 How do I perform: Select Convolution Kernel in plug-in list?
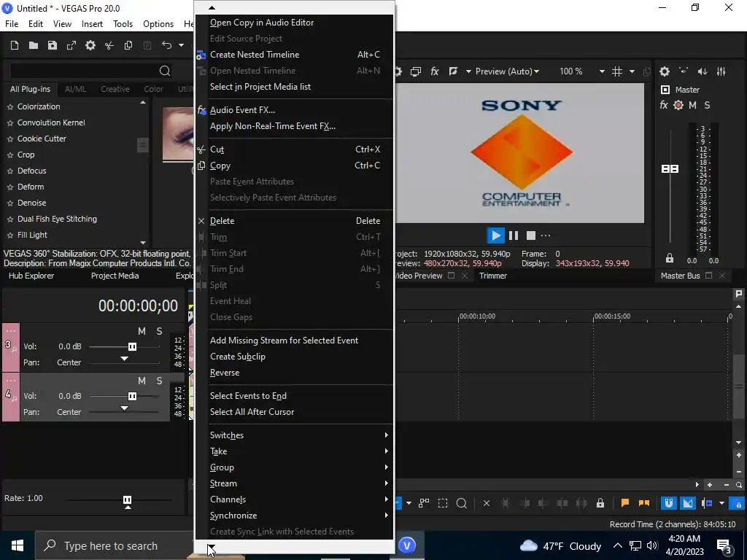pyautogui.click(x=51, y=122)
